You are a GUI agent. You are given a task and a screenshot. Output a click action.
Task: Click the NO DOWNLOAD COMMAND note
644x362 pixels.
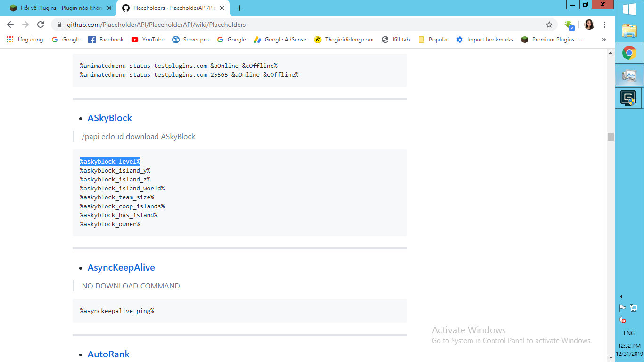(x=131, y=286)
